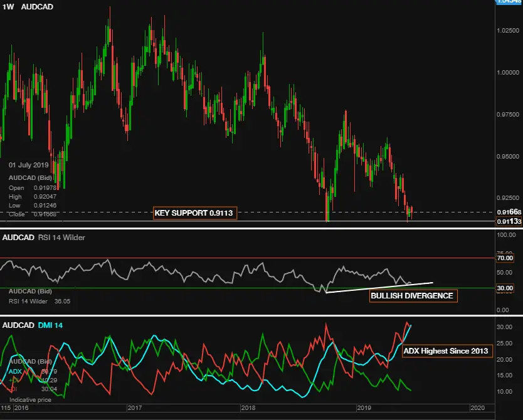Click the 2018 marker on time axis
The width and height of the screenshot is (523, 420).
point(248,407)
